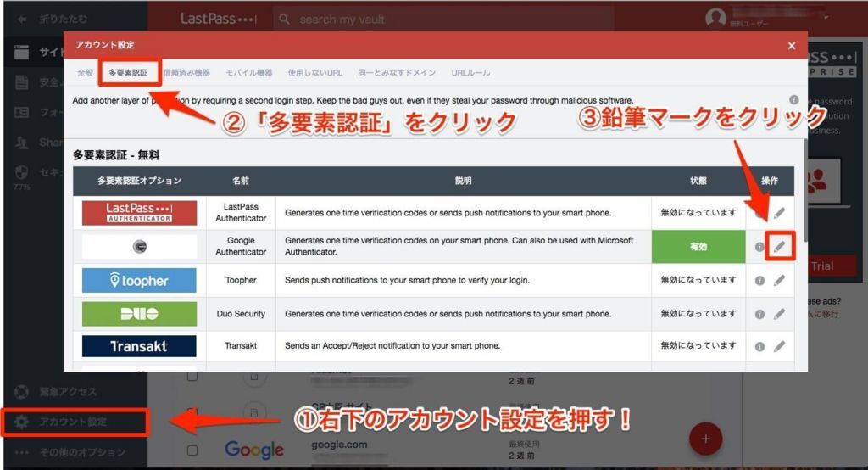Screen dimensions: 868x470
Task: Open the 同一とみなすドメイン tab
Action: pos(397,73)
